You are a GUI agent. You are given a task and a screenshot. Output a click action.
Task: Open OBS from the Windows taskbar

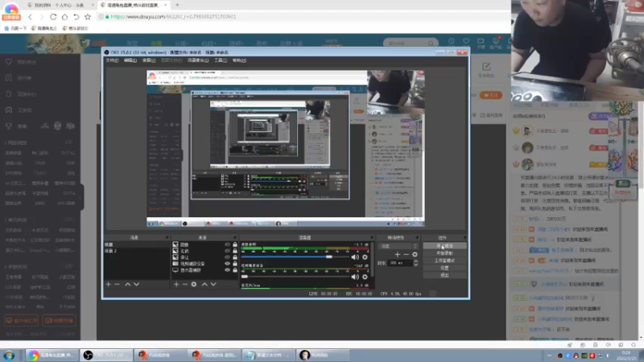[x=108, y=355]
